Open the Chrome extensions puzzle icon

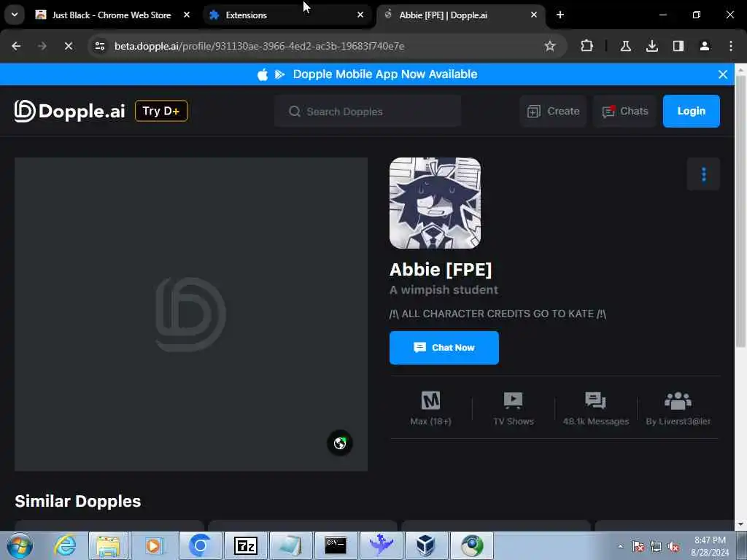point(587,46)
